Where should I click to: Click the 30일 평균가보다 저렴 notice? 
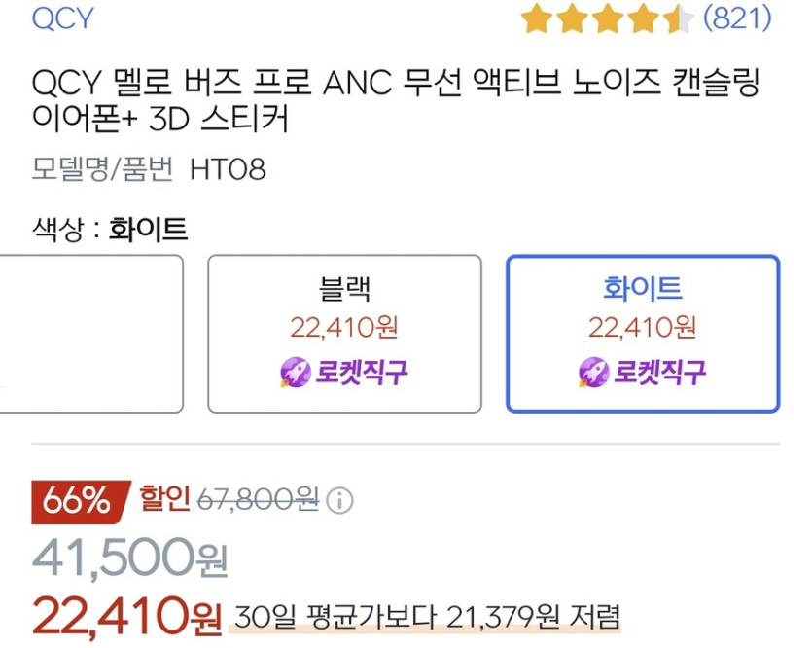point(425,617)
